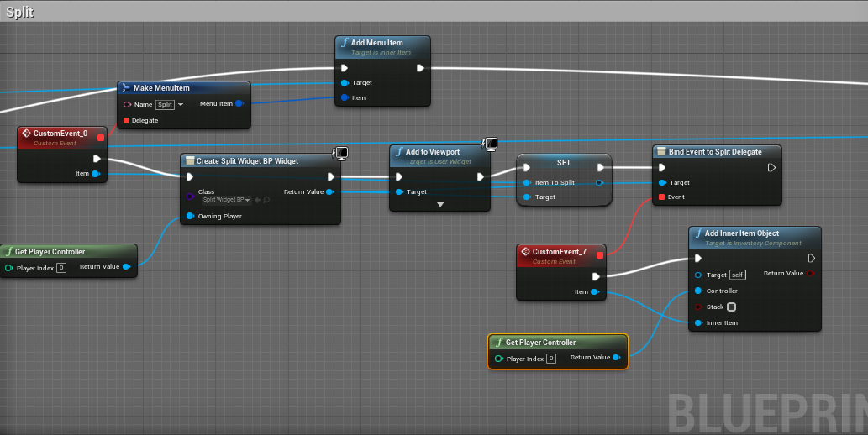The image size is (868, 435).
Task: Expand the Add to Viewport node
Action: (x=440, y=205)
